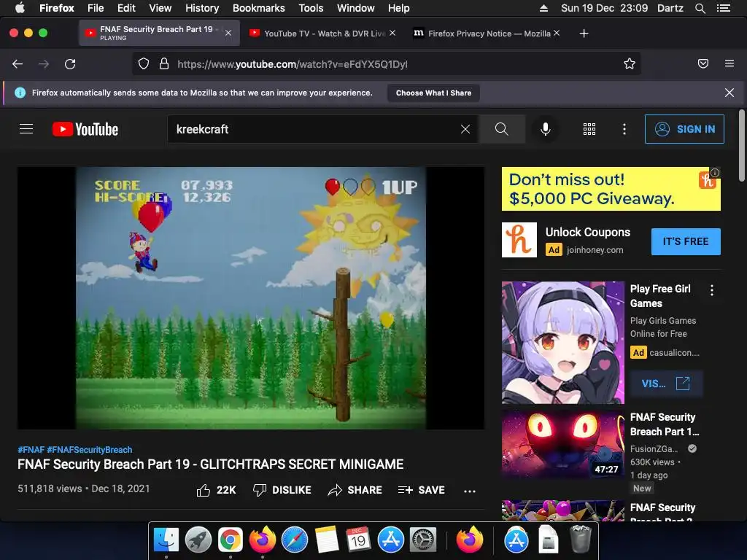The image size is (747, 560).
Task: Open the Don't miss out giveaway banner
Action: coord(611,189)
